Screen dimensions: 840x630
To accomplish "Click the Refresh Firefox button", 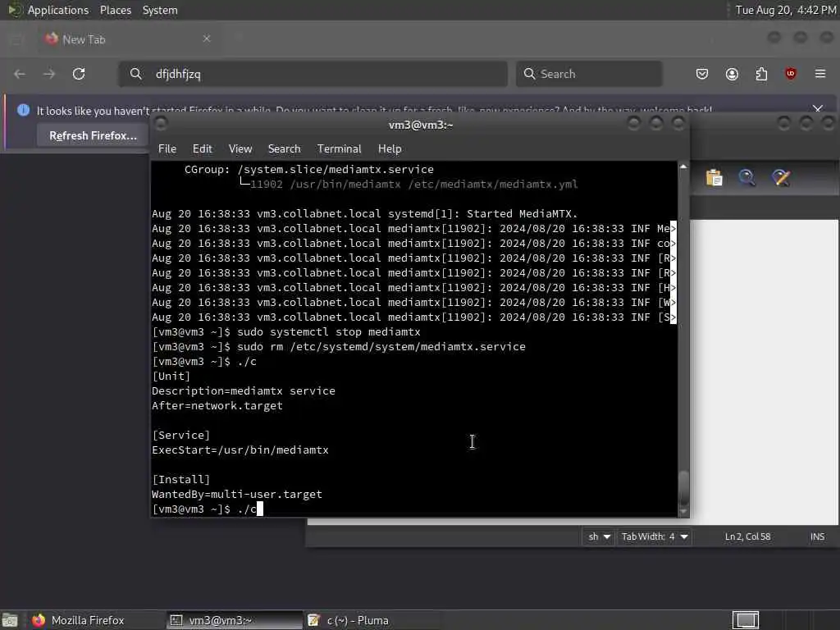I will [94, 136].
